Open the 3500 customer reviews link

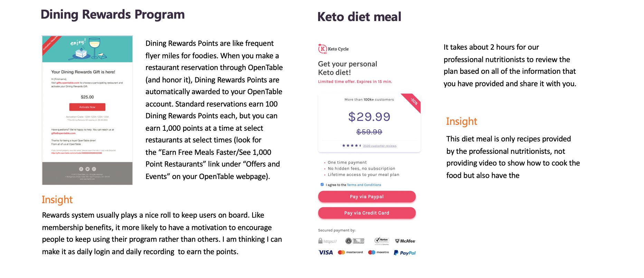380,146
